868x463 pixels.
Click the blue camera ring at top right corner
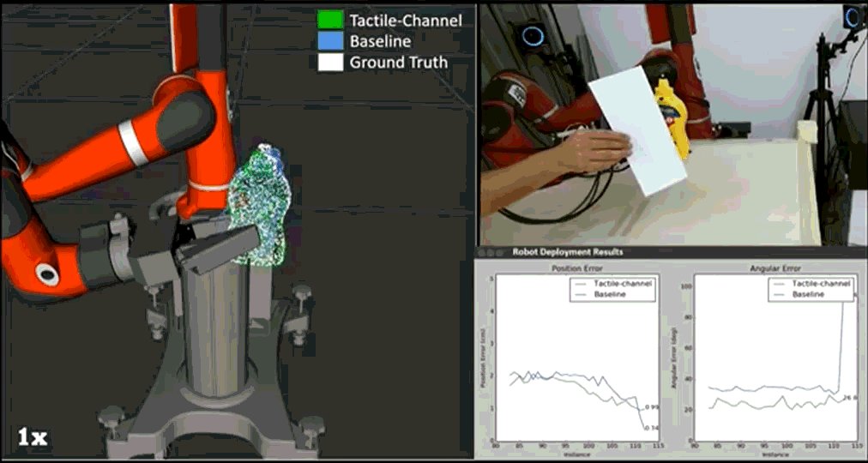(x=853, y=16)
